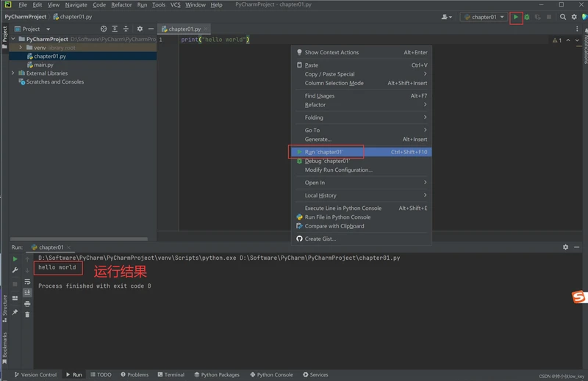Expand the Open In submenu
The width and height of the screenshot is (588, 381).
362,183
